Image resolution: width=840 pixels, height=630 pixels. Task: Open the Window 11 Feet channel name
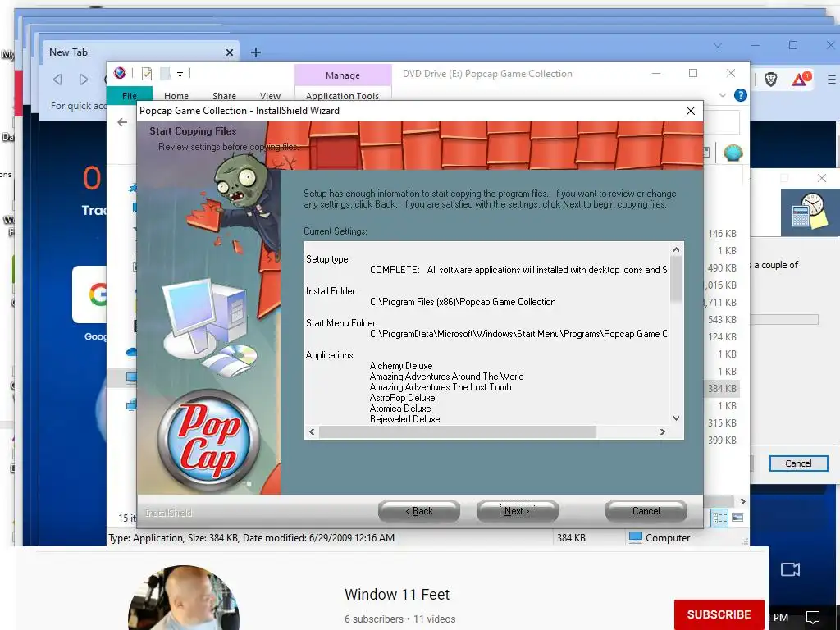pos(397,595)
